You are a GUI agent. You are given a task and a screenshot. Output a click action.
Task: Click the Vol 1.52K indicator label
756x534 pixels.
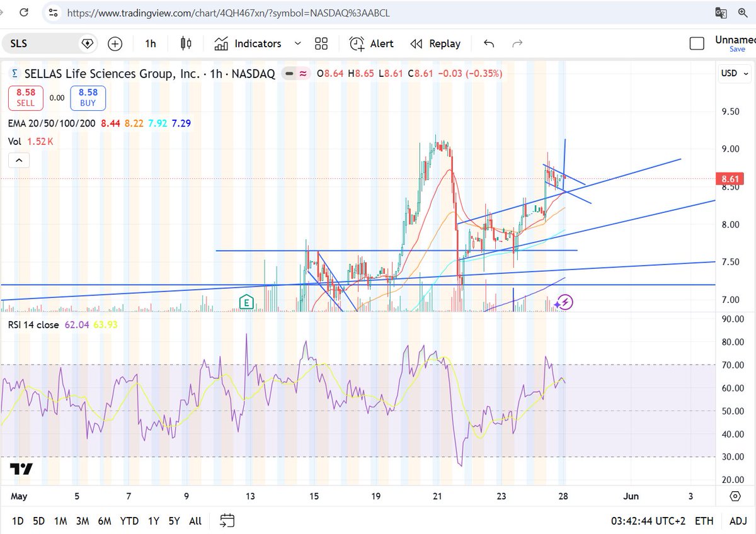(30, 142)
